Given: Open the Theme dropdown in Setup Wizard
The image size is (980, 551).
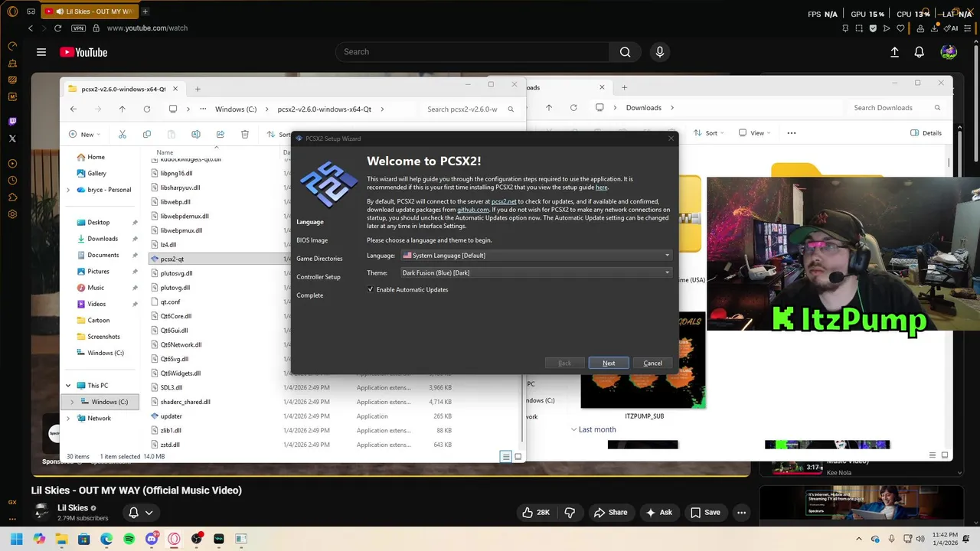Looking at the screenshot, I should (537, 272).
